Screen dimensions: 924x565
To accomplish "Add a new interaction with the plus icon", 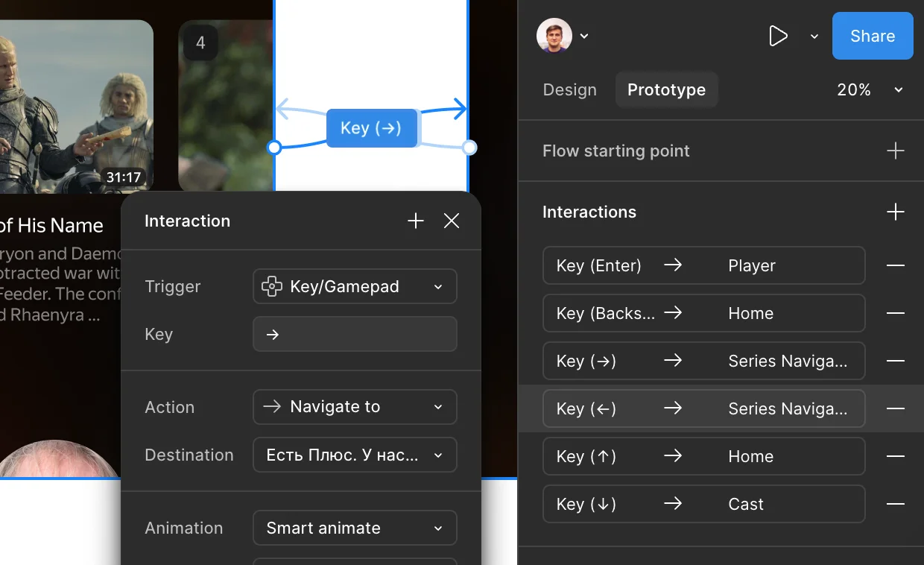I will pyautogui.click(x=896, y=212).
